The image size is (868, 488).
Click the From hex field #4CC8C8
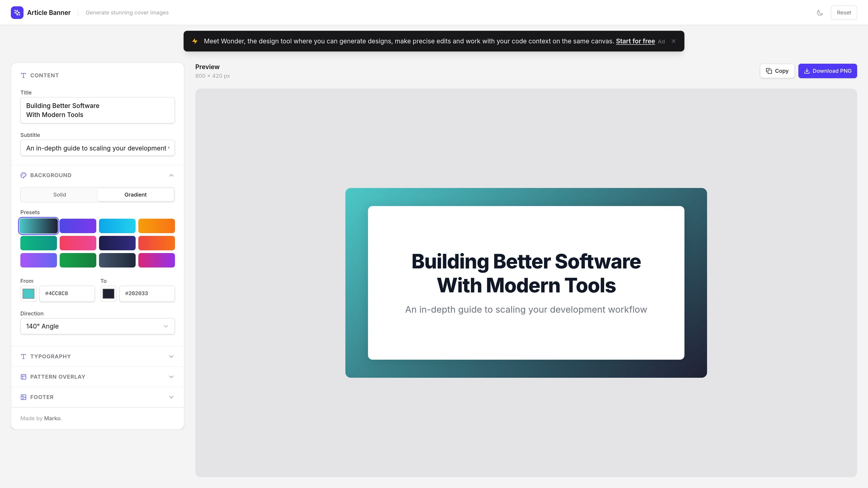pyautogui.click(x=67, y=294)
